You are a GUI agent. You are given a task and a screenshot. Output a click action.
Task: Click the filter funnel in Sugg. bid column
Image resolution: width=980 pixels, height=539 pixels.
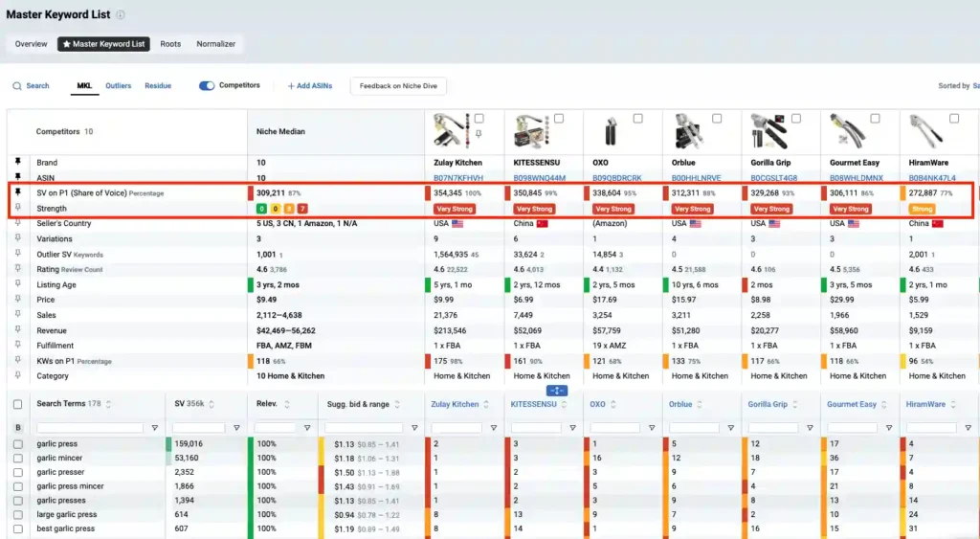pyautogui.click(x=412, y=428)
